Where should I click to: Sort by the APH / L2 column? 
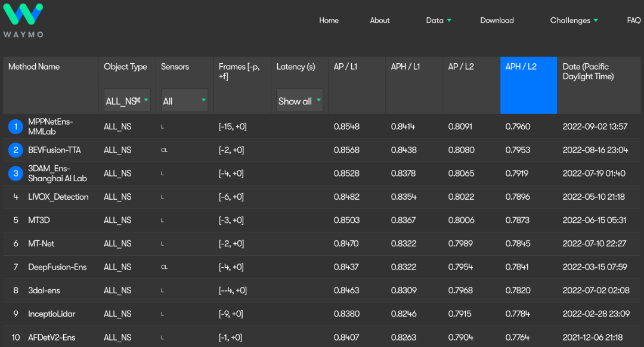[521, 67]
